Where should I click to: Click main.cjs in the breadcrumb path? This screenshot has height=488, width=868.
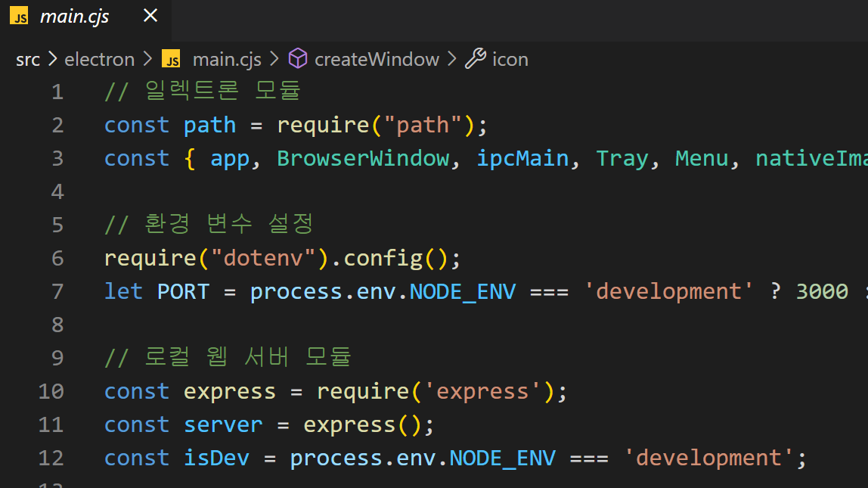coord(227,60)
